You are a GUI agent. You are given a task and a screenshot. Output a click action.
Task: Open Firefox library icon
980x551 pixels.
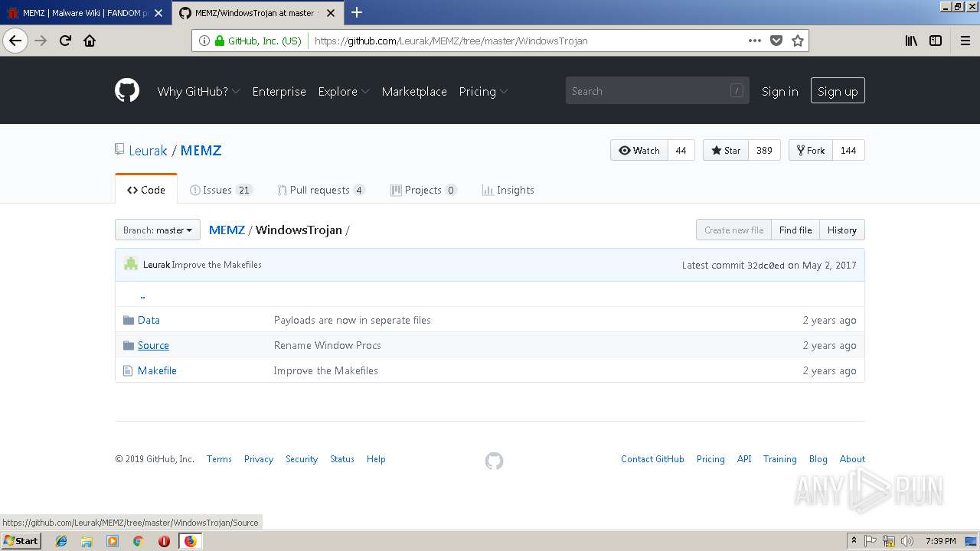coord(911,41)
